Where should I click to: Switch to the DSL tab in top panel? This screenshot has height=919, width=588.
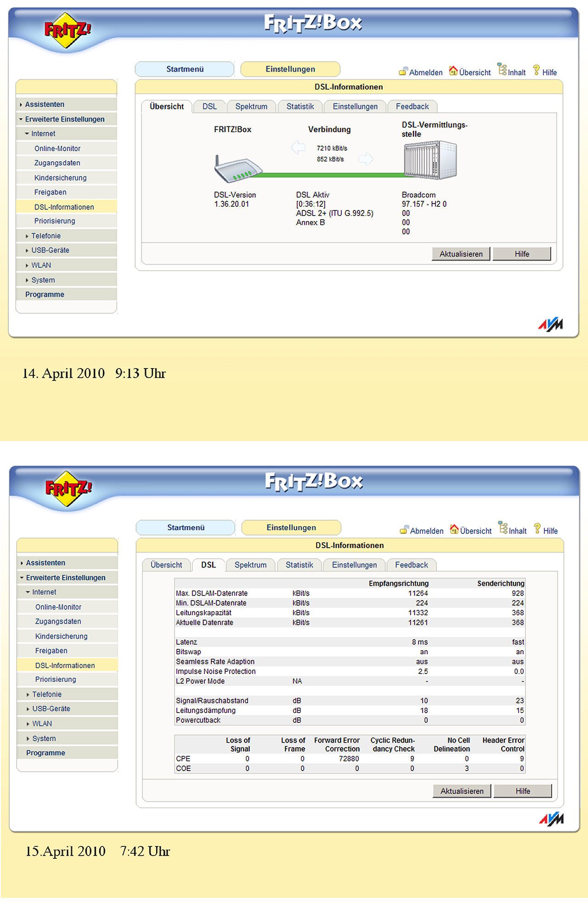pos(209,107)
